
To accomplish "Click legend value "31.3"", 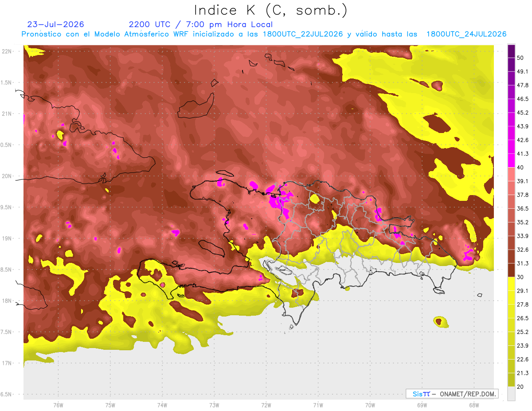I will (x=522, y=263).
